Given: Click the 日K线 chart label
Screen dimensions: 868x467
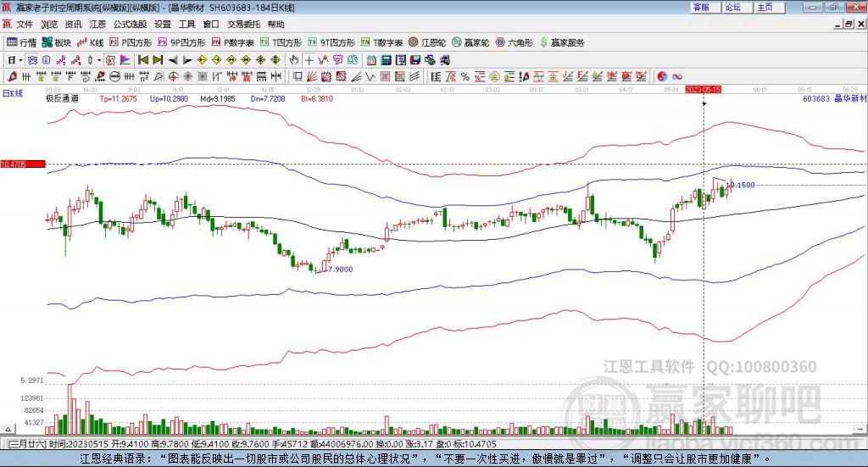Looking at the screenshot, I should click(13, 93).
